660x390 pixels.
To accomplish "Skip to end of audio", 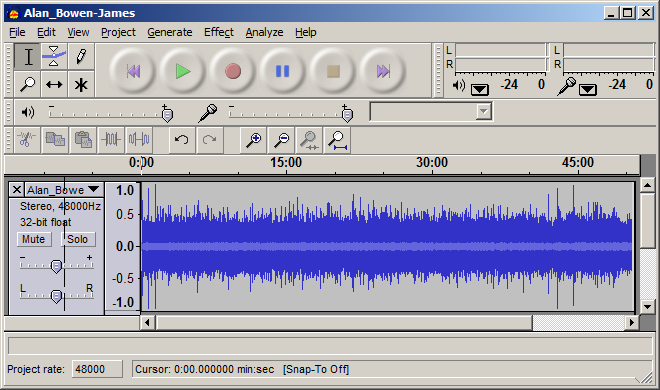I will (383, 71).
